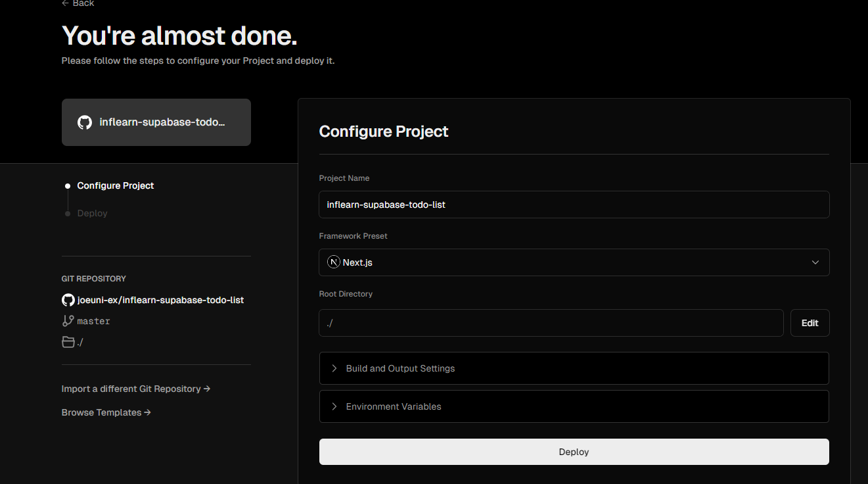Image resolution: width=868 pixels, height=484 pixels.
Task: Click the Deploy button
Action: [574, 452]
